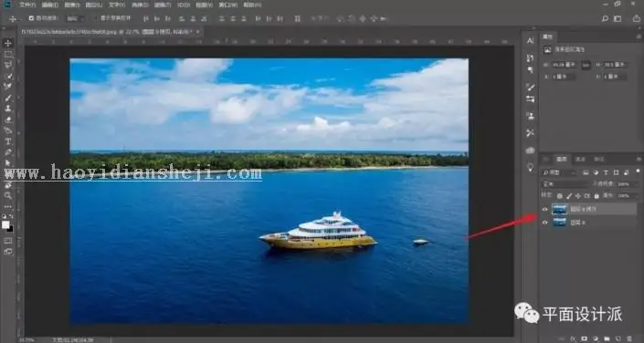Filter layers by type layers T icon
Viewport: 644px width, 343px height.
click(606, 172)
